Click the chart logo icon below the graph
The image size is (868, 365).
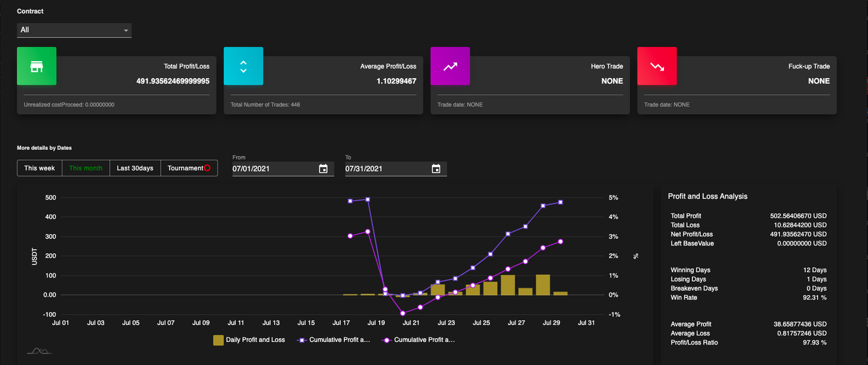click(39, 350)
